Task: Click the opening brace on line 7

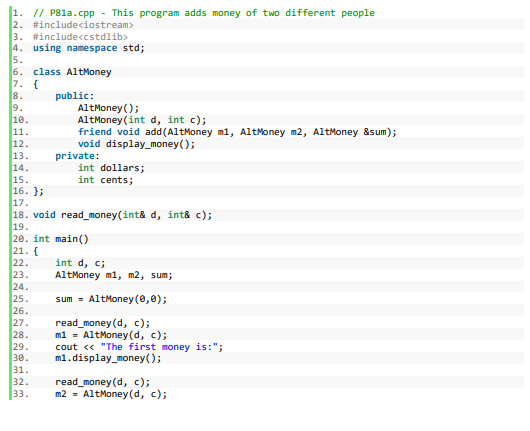Action: tap(35, 84)
